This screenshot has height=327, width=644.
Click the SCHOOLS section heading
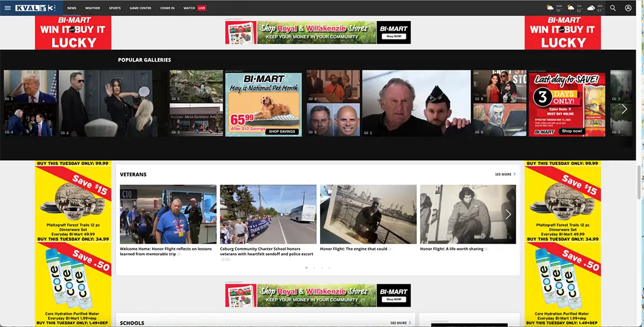click(x=132, y=323)
